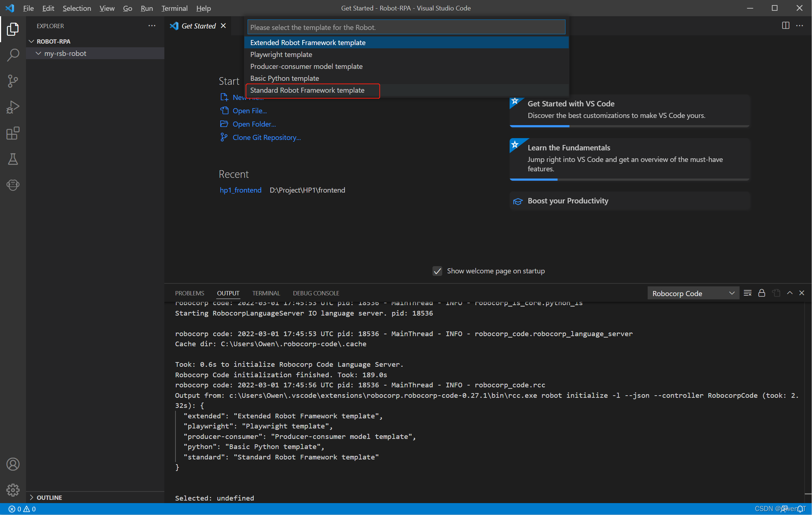Split the editor to the right
Screen dimensions: 812x515
point(786,26)
